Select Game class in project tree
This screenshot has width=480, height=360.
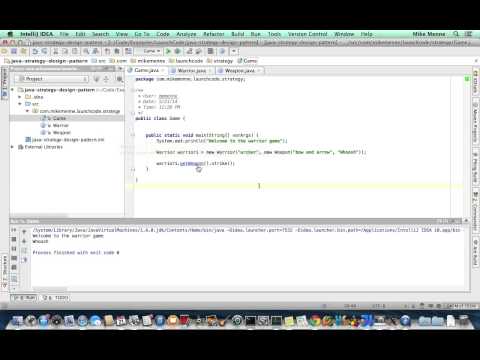click(53, 118)
